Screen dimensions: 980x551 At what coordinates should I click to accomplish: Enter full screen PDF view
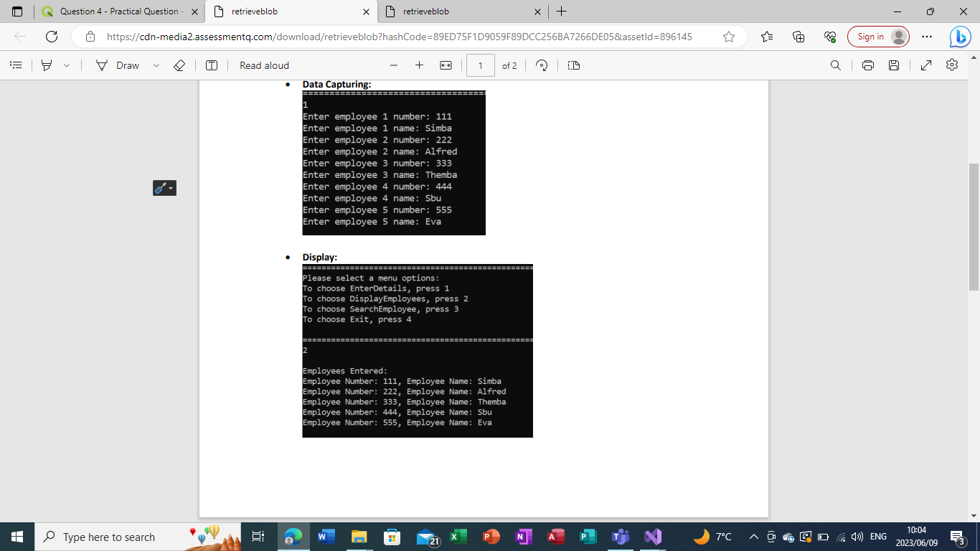(926, 65)
